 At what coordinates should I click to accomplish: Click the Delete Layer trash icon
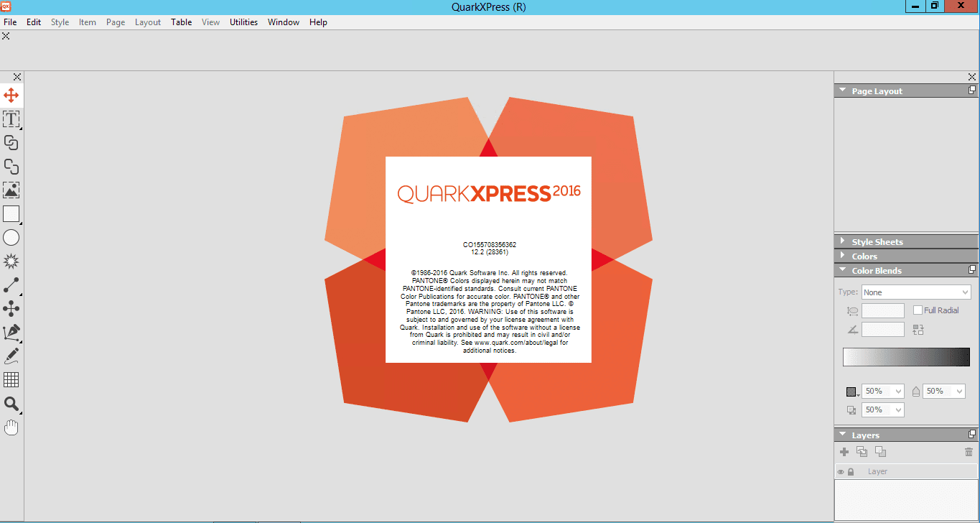click(x=969, y=452)
